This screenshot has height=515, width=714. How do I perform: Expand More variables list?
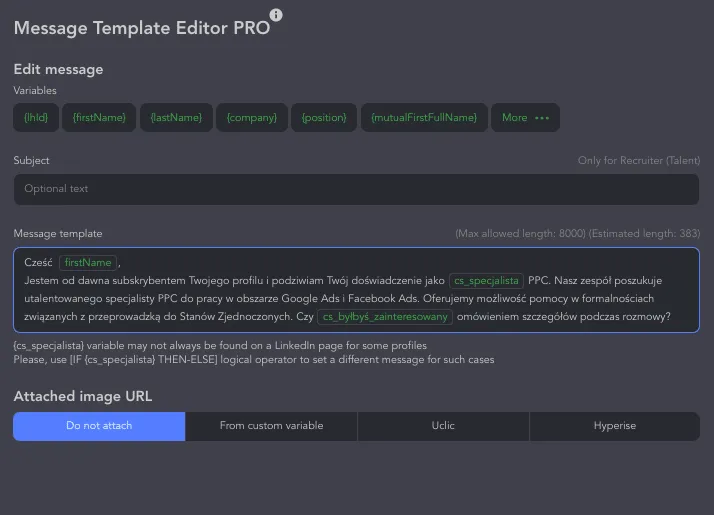click(x=525, y=117)
